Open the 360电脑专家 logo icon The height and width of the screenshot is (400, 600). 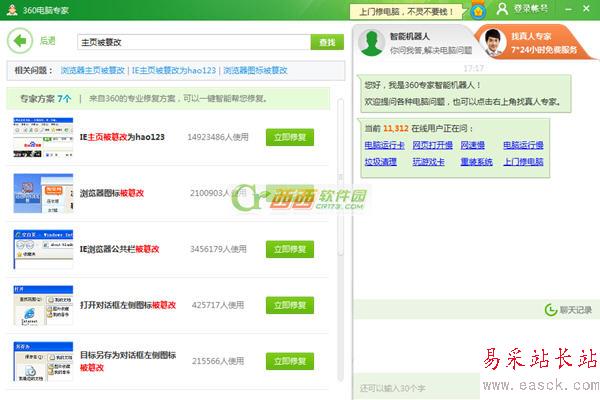click(x=12, y=10)
